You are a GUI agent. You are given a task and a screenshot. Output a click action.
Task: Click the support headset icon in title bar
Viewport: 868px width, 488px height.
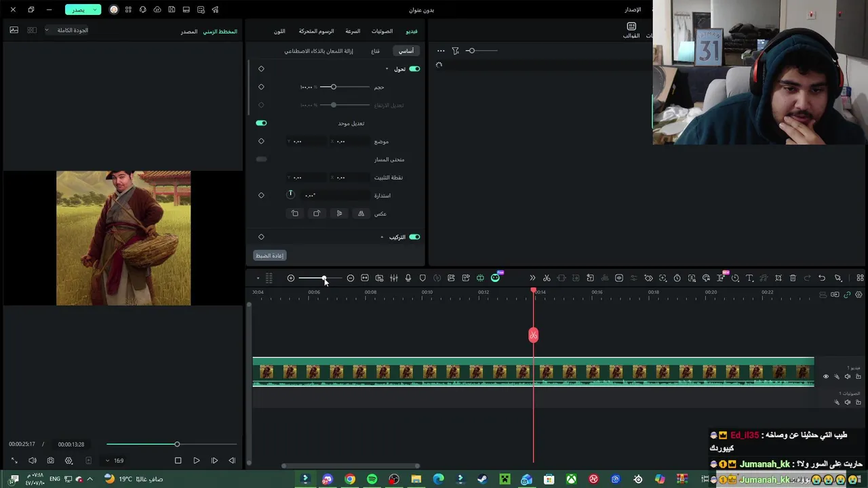tap(142, 9)
